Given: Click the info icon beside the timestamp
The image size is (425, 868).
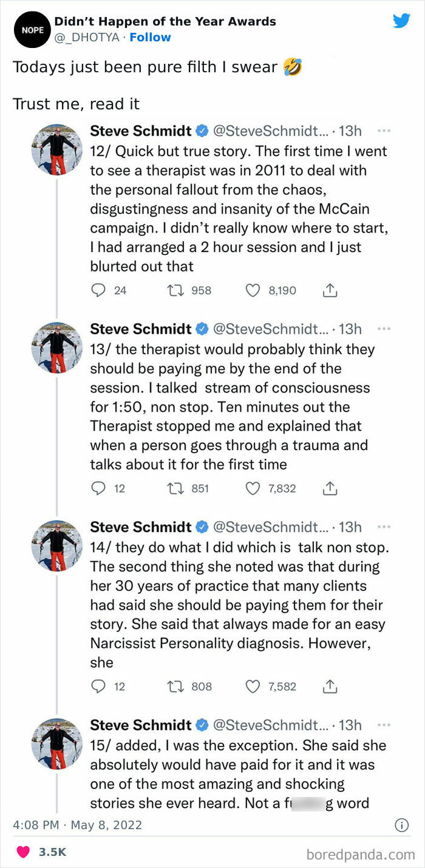Looking at the screenshot, I should tap(401, 825).
